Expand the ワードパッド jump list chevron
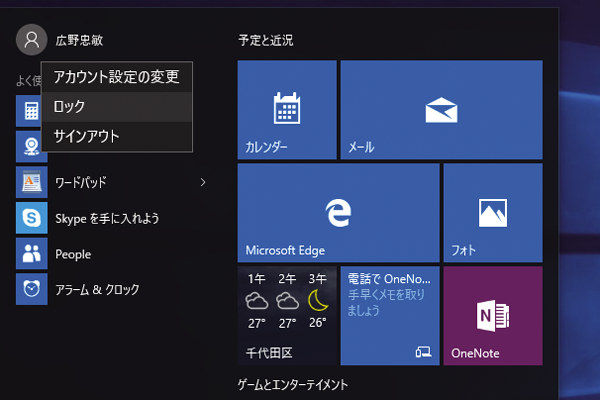The width and height of the screenshot is (600, 400). coord(203,182)
